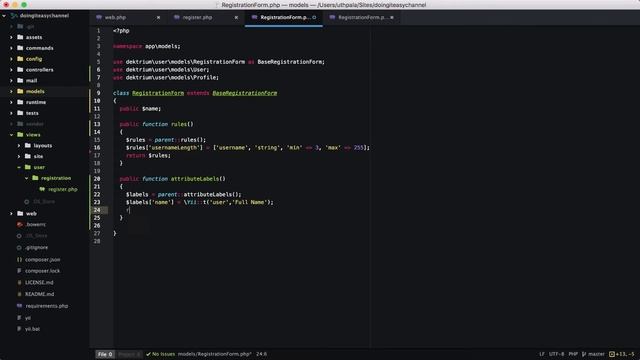Click the tests folder icon
This screenshot has width=640, height=360.
[20, 113]
